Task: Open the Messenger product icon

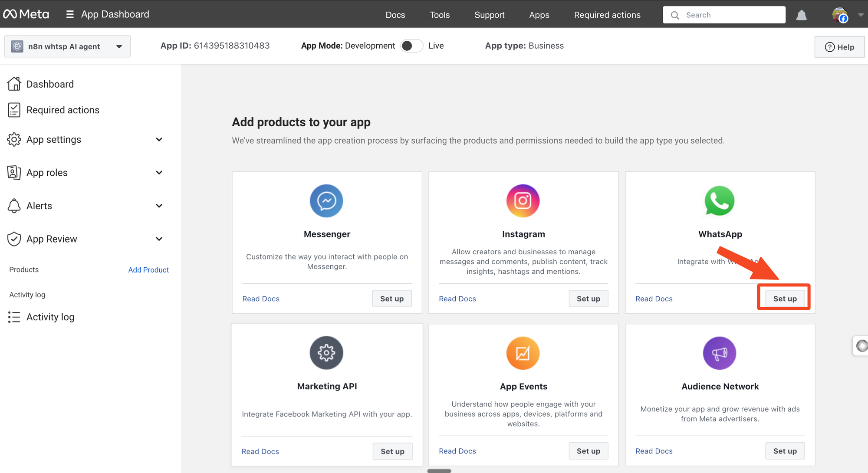Action: tap(326, 201)
